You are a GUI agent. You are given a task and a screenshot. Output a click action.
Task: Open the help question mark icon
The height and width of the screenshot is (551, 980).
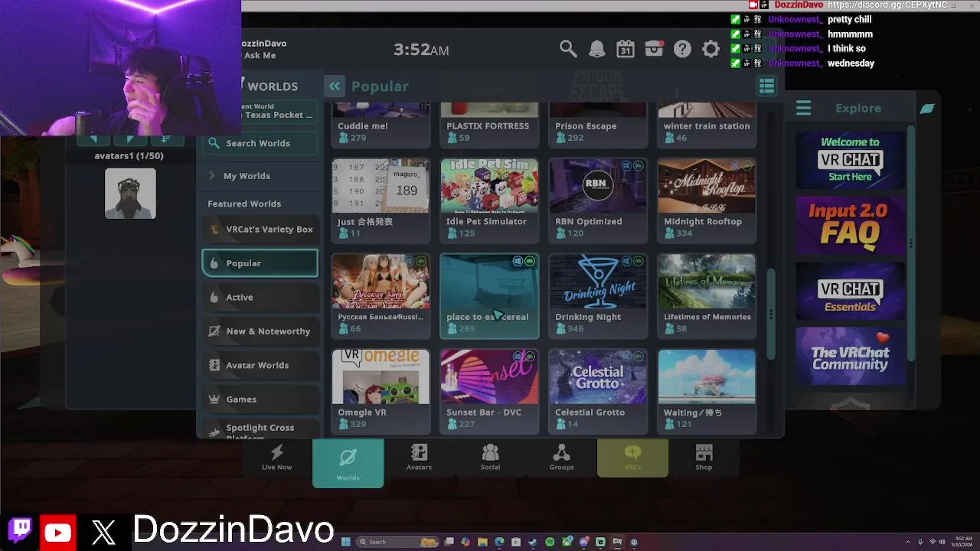(x=682, y=50)
